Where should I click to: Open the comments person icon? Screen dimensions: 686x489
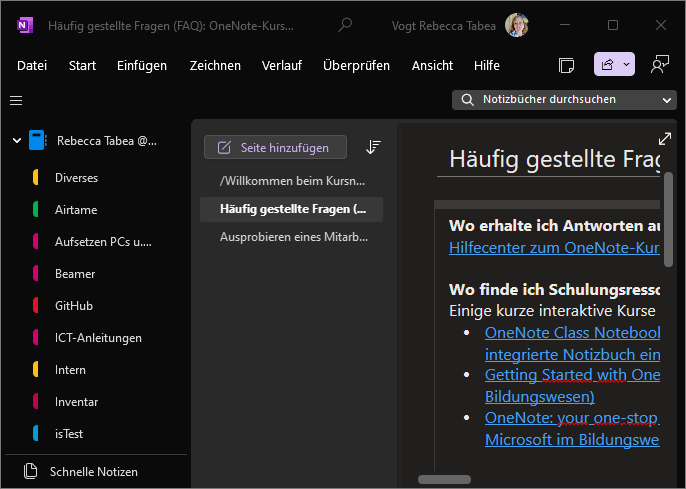tap(660, 65)
